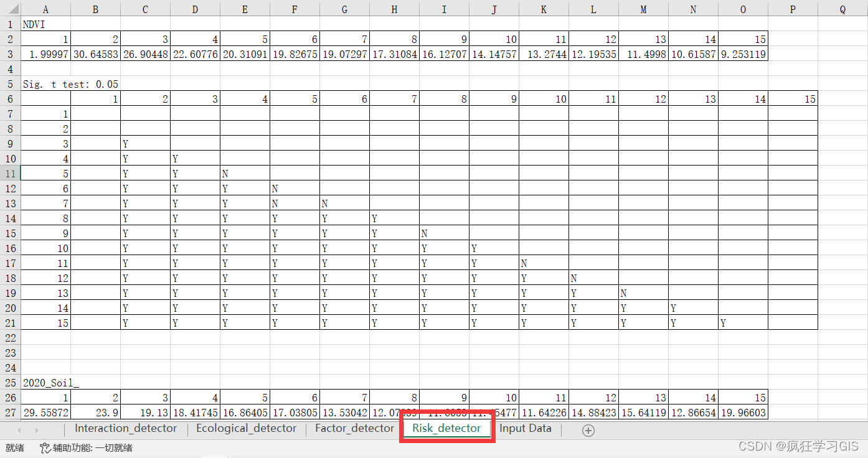Select column P header

(793, 9)
